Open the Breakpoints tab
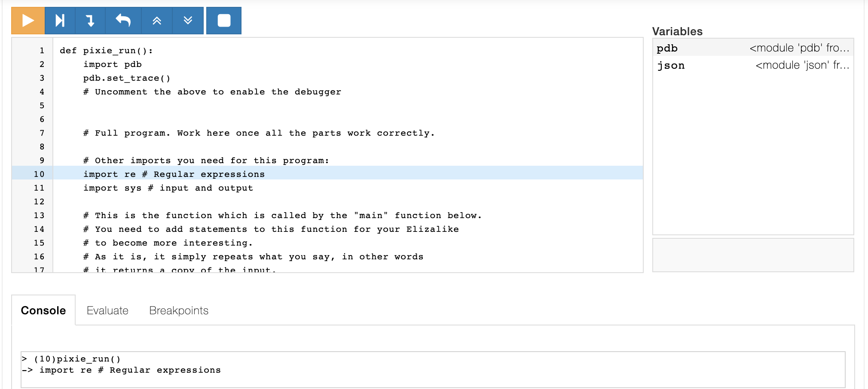This screenshot has height=389, width=868. tap(178, 310)
